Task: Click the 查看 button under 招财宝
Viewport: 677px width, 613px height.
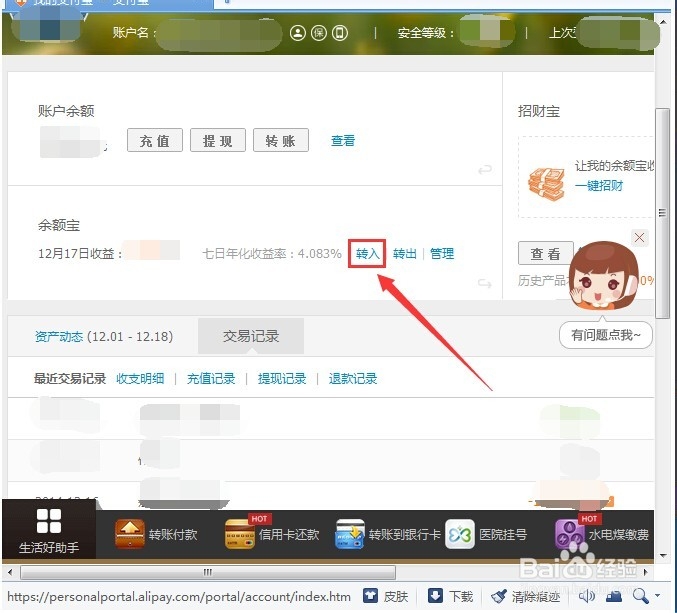Action: coord(545,253)
